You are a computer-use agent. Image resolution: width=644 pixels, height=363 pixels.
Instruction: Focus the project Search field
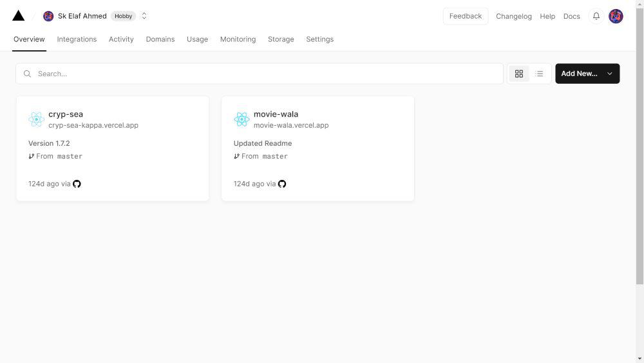click(260, 74)
